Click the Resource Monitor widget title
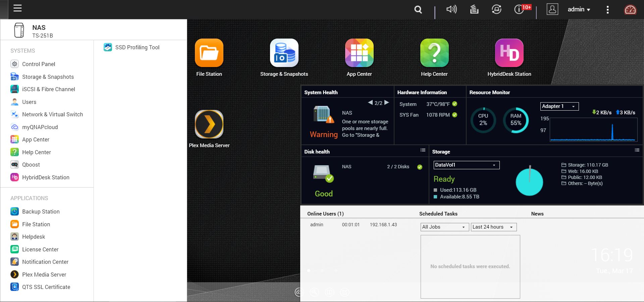The image size is (644, 302). pos(489,93)
